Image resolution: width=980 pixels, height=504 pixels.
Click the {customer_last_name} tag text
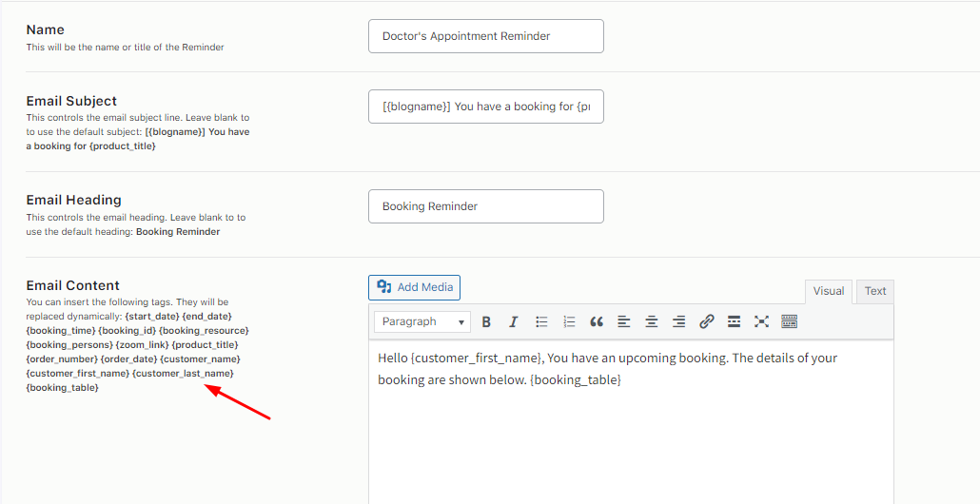pyautogui.click(x=183, y=374)
